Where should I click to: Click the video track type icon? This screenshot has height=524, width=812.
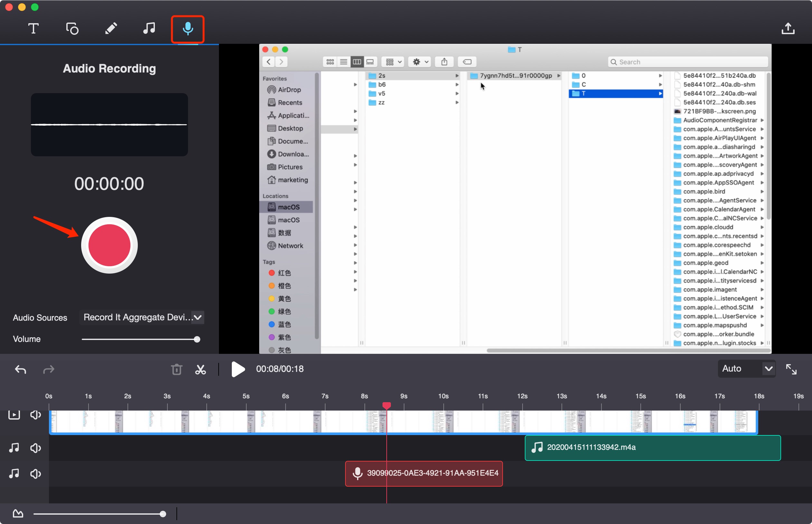click(14, 414)
